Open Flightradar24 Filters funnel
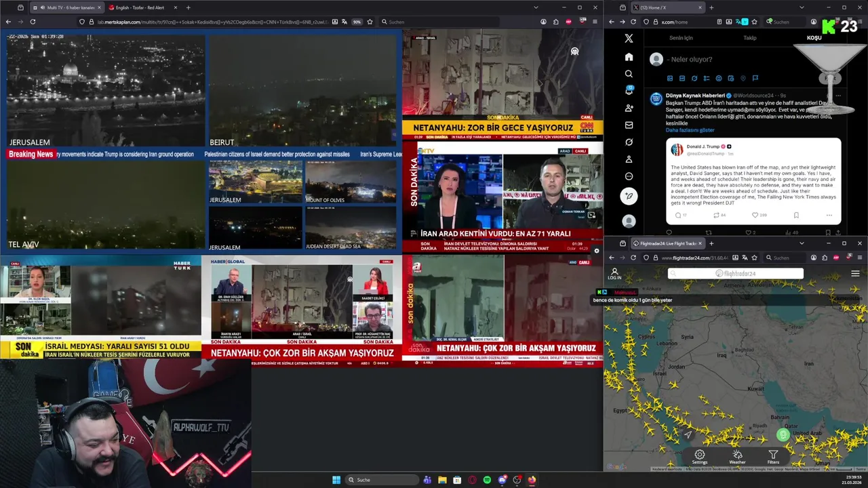The image size is (868, 488). [x=773, y=457]
